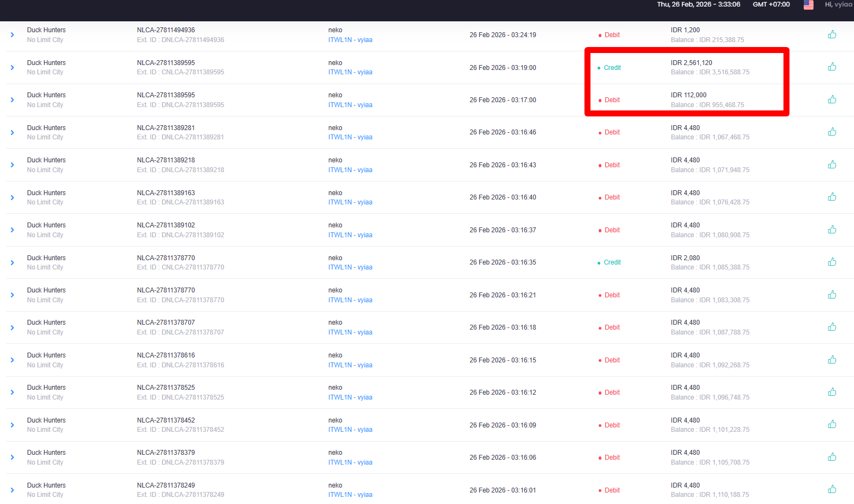Click thumbs-up icon on the IDR 112,000 debit row
The width and height of the screenshot is (854, 504).
[832, 99]
